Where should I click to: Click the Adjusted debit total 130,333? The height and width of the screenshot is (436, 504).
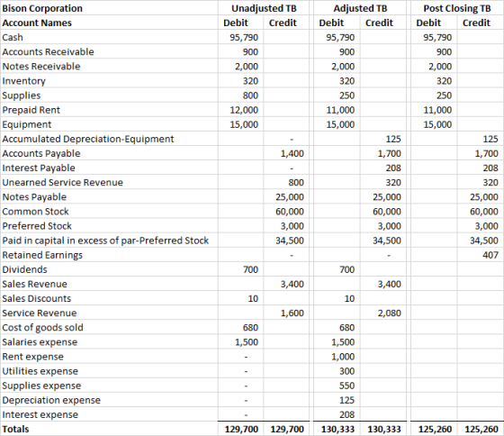[337, 429]
